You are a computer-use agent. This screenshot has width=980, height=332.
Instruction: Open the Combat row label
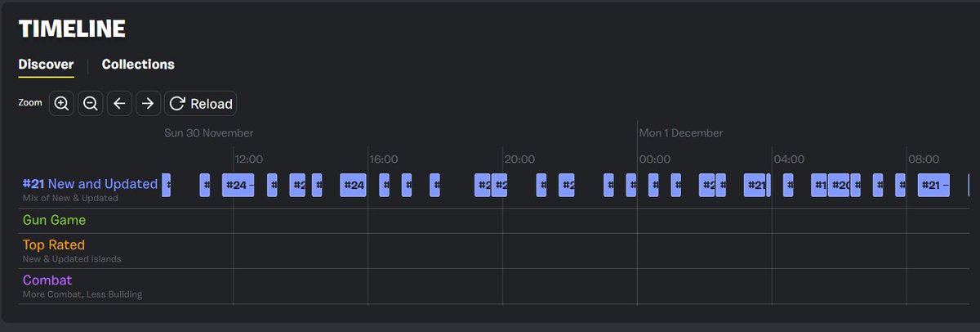[x=47, y=280]
